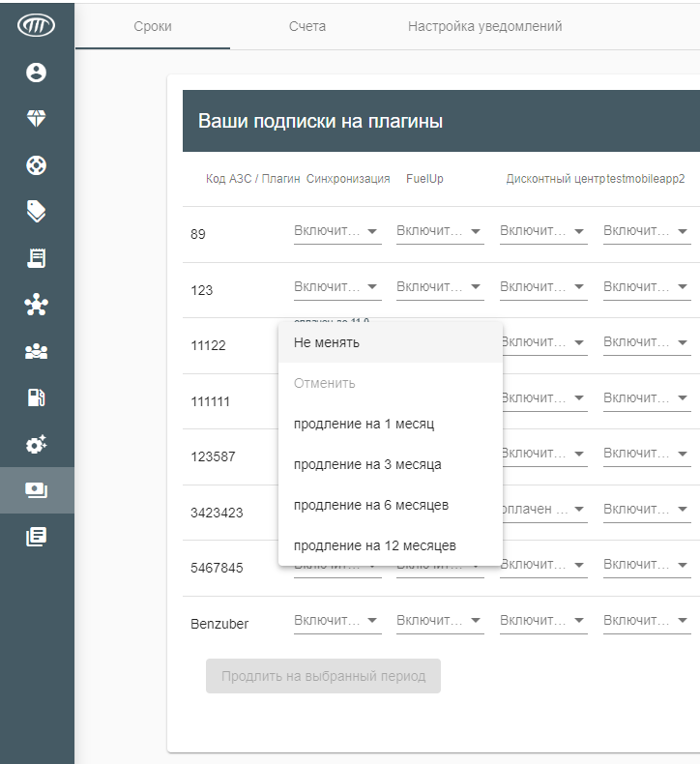The width and height of the screenshot is (700, 764).
Task: Open Синхронизация dropdown for row 89
Action: (x=337, y=231)
